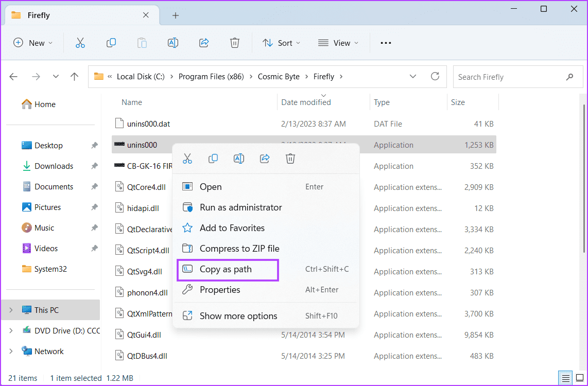Expand the address bar history dropdown
This screenshot has height=386, width=588.
click(x=413, y=77)
